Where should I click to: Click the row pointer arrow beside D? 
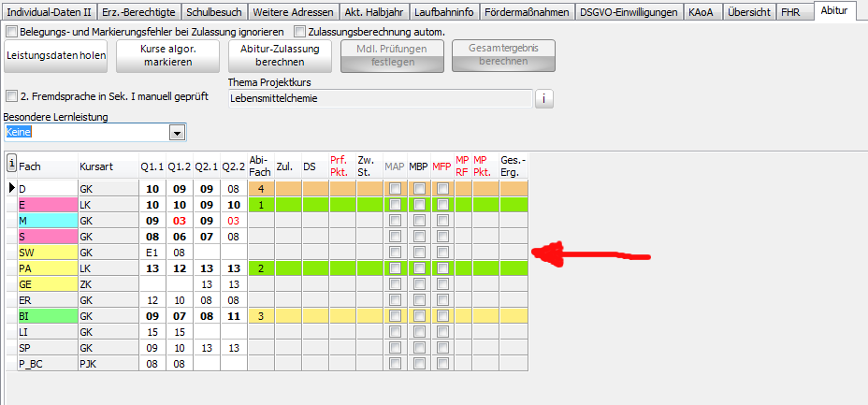(11, 188)
